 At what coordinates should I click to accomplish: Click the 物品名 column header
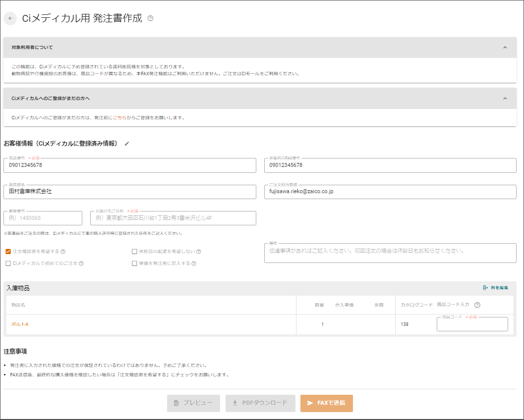click(18, 305)
